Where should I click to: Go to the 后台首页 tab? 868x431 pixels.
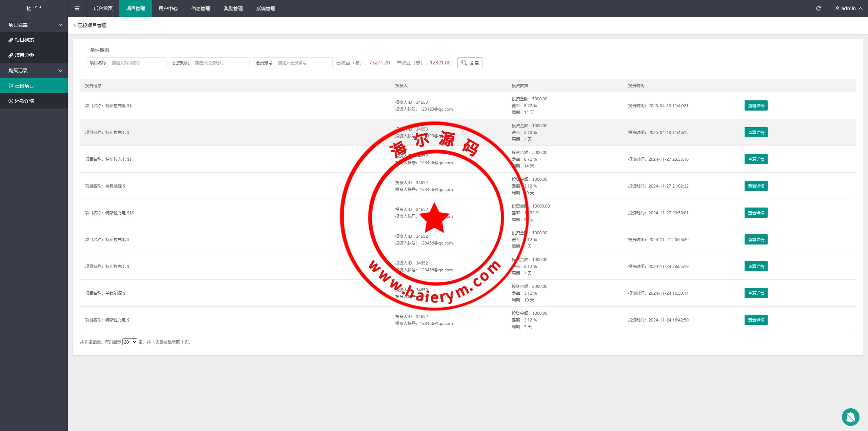coord(103,8)
